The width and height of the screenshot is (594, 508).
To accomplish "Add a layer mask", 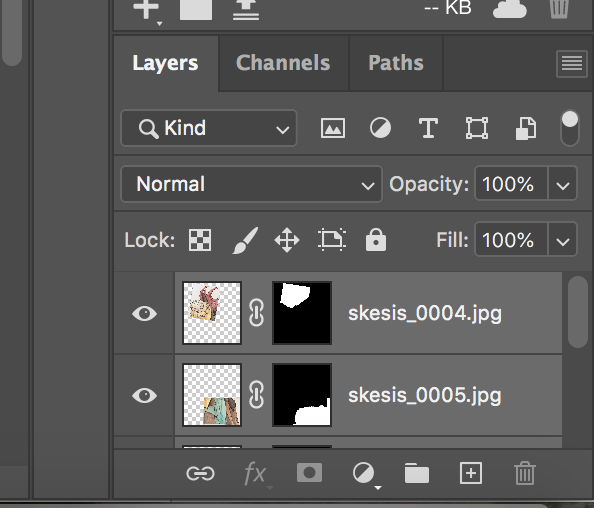I will point(310,473).
